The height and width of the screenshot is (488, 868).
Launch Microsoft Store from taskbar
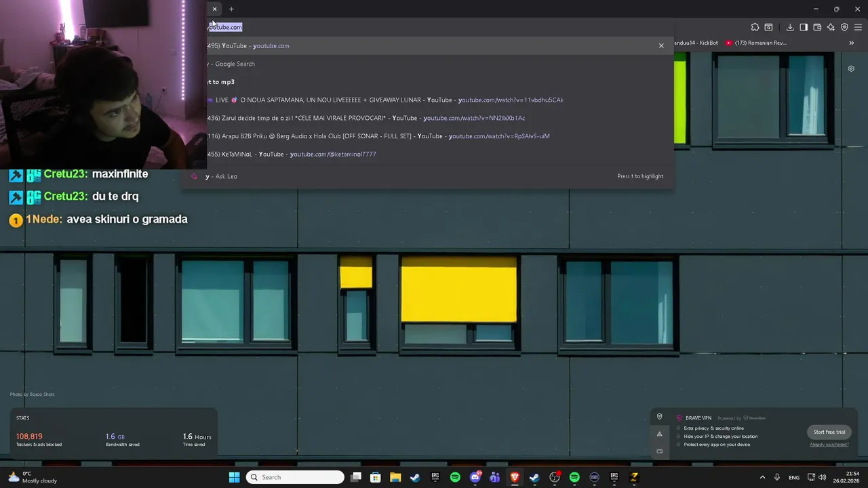(376, 477)
